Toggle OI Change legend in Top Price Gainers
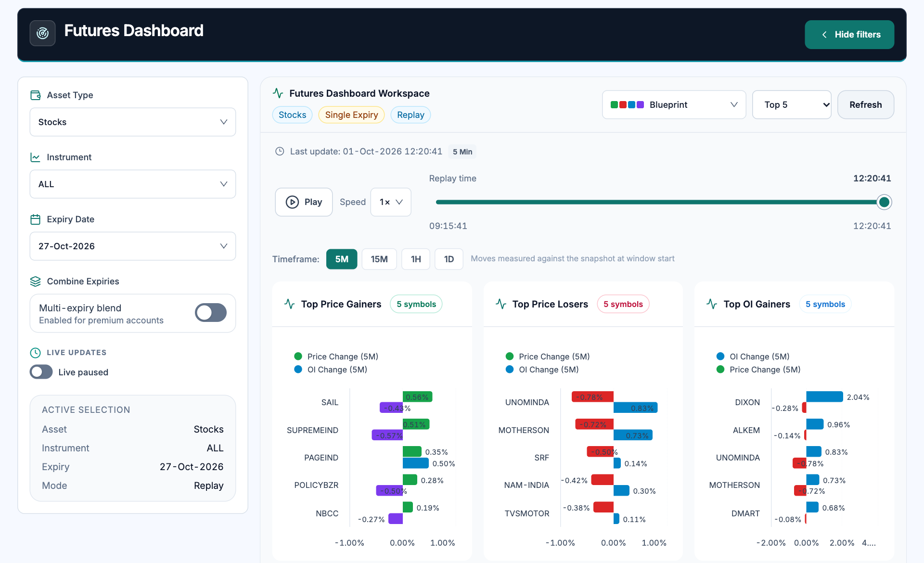This screenshot has width=924, height=563. pos(331,370)
